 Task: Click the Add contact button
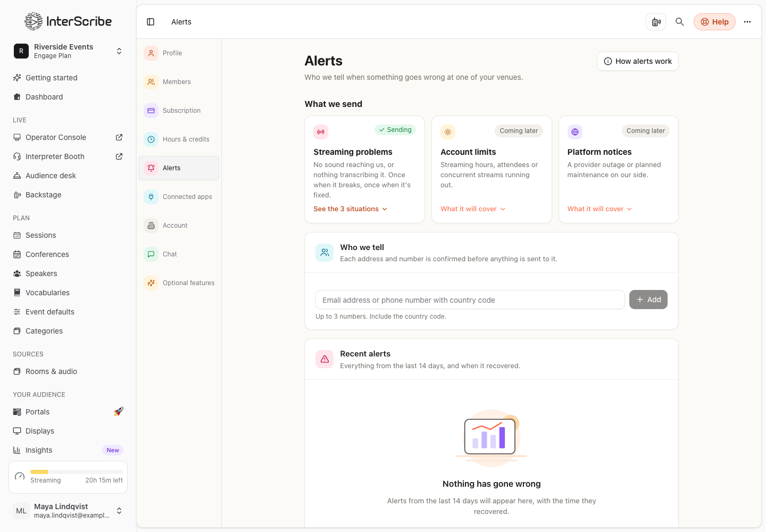(648, 300)
